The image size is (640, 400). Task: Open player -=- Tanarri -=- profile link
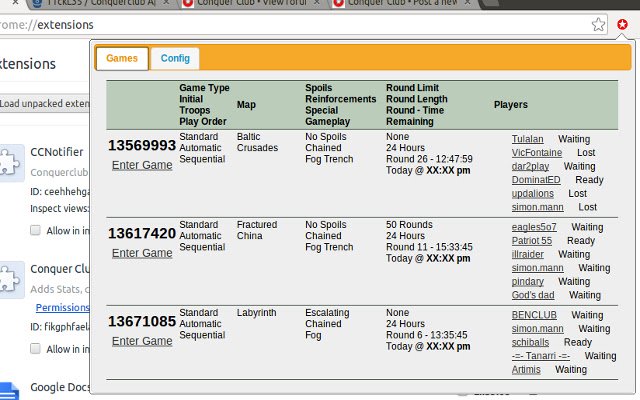541,356
